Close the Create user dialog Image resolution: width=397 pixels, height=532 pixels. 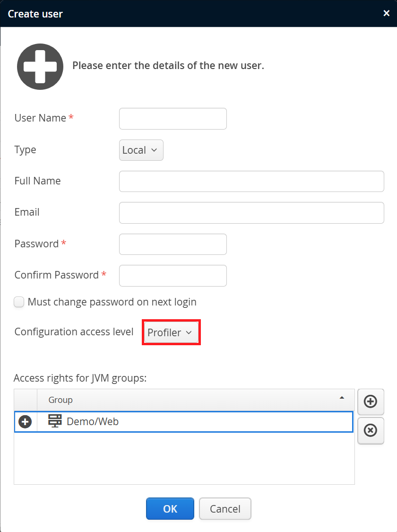coord(386,13)
